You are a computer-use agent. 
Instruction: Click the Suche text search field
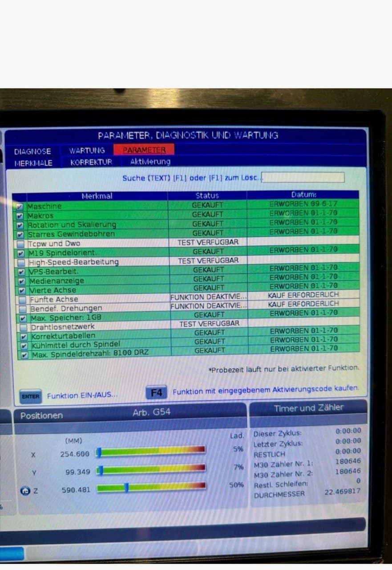click(x=303, y=177)
